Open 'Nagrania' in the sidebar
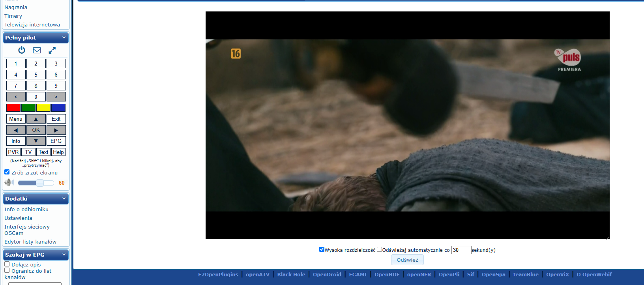Screen dimensions: 644x285 (x=16, y=7)
